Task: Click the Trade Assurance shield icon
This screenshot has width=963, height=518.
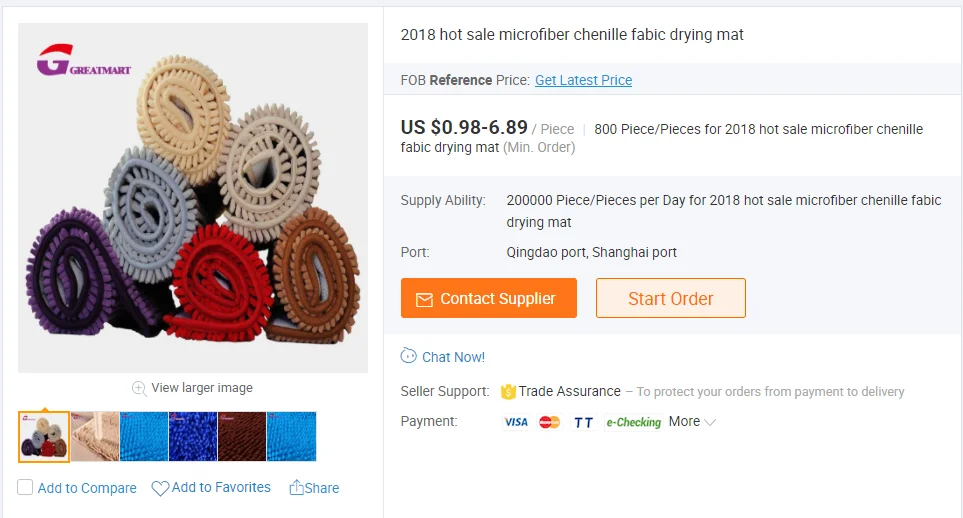Action: click(x=508, y=391)
